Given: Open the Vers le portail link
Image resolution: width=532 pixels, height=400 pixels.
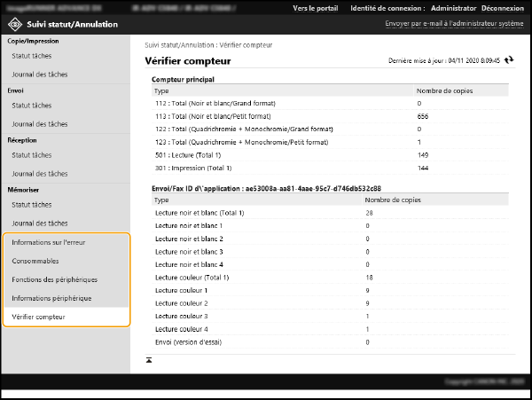Looking at the screenshot, I should (317, 8).
